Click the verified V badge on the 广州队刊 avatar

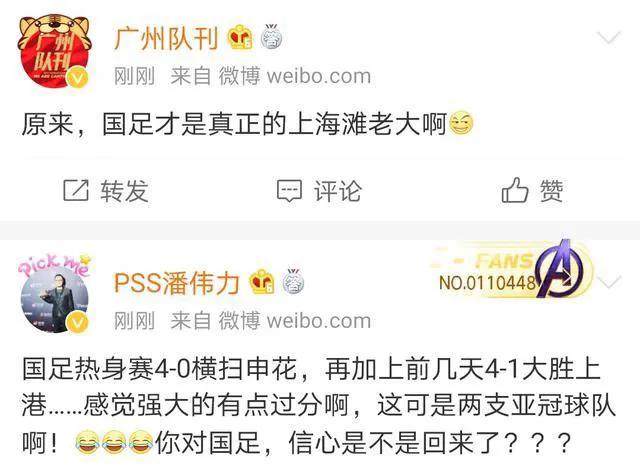[x=77, y=78]
